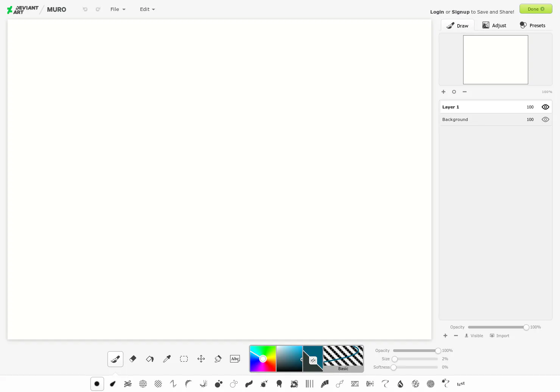Choose the dripping paint blob brush
Image resolution: width=560 pixels, height=392 pixels.
tap(279, 384)
